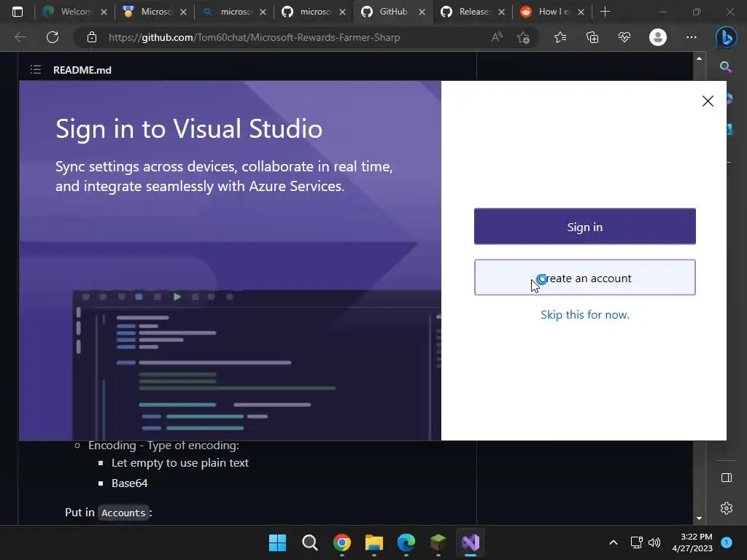Open Microsoft Edge from taskbar

[406, 542]
